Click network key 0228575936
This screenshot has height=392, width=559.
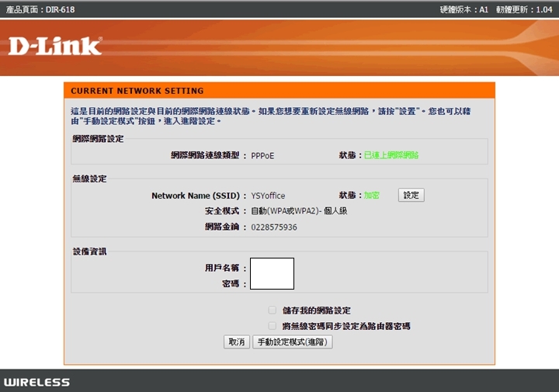[274, 227]
